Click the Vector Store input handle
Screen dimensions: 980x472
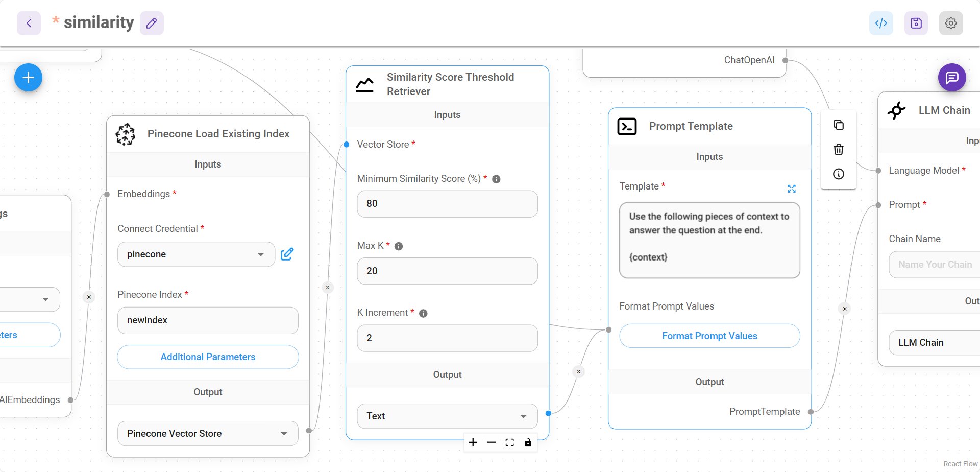point(346,145)
